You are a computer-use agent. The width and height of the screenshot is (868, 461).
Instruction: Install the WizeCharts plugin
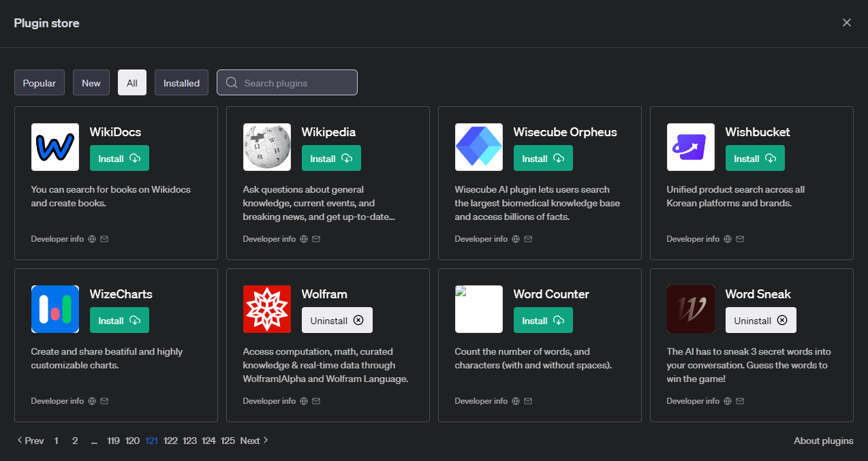tap(119, 320)
